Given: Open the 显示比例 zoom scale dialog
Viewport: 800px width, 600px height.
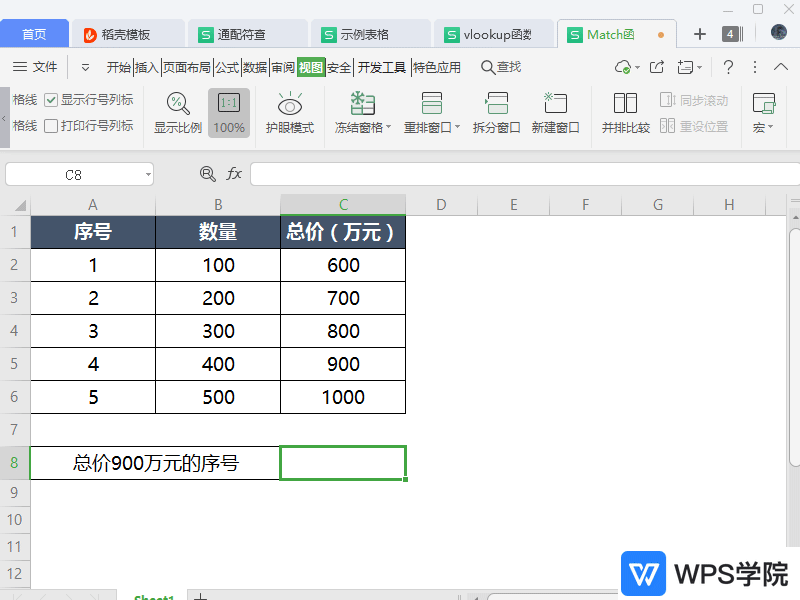Looking at the screenshot, I should point(176,112).
